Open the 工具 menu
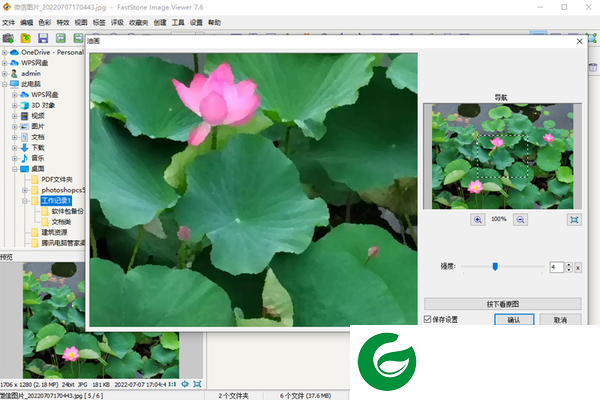 [178, 23]
